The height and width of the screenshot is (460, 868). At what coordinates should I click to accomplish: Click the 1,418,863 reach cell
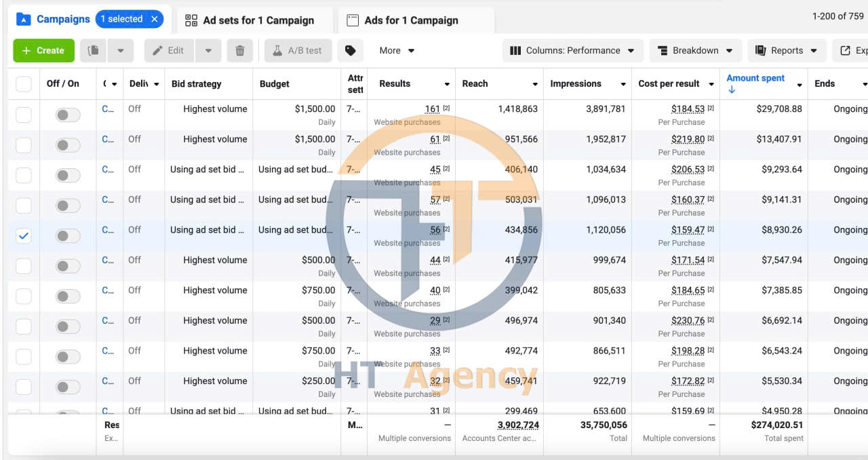(517, 109)
